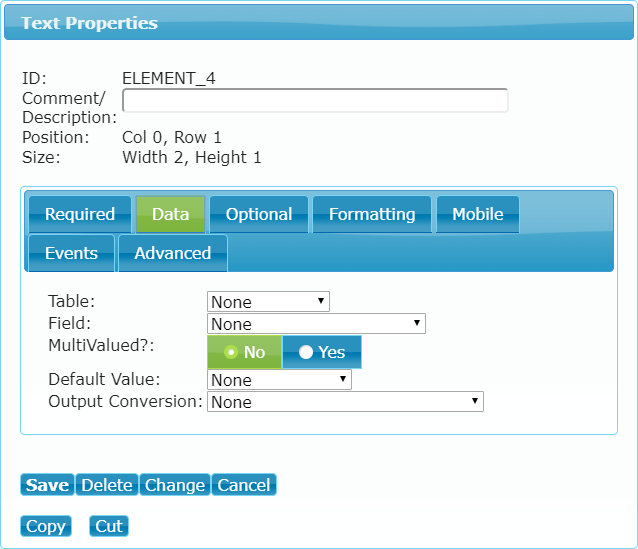Go to the Events tab
The width and height of the screenshot is (638, 549).
click(72, 253)
